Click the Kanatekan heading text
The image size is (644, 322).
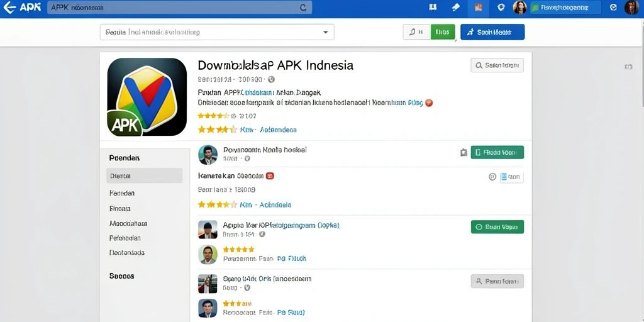231,176
